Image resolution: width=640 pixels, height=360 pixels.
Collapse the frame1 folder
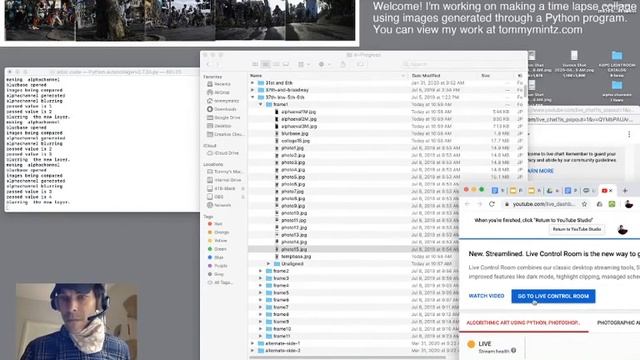coord(260,104)
